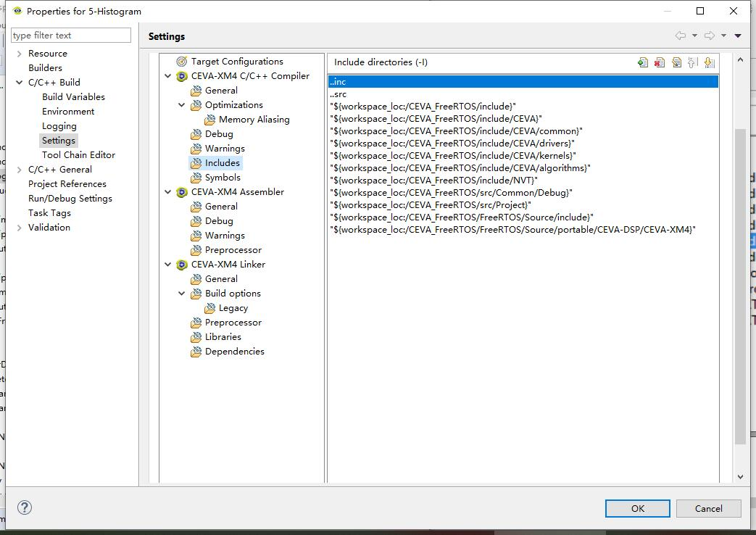This screenshot has height=535, width=756.
Task: Delete the selected include directory
Action: (659, 62)
